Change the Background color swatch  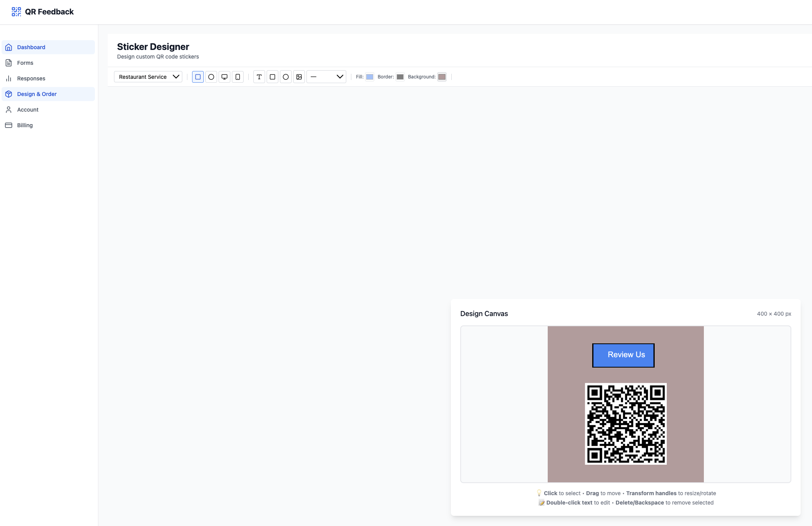(x=442, y=77)
